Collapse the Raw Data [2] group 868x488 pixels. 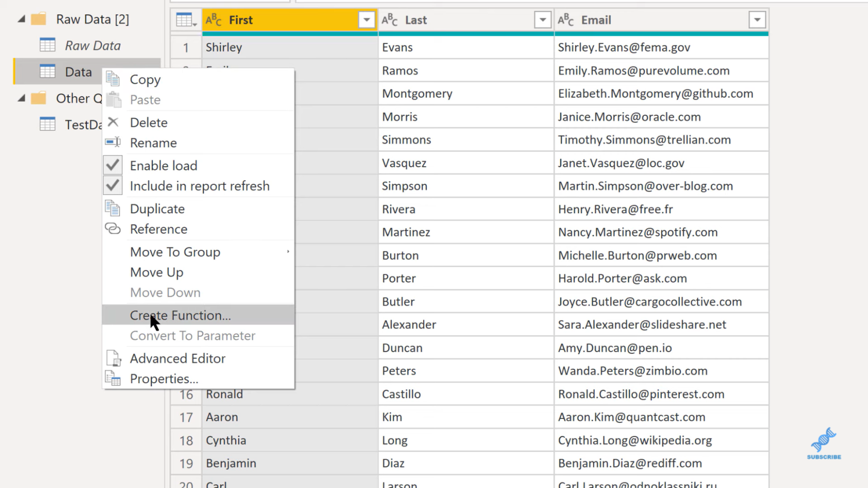21,19
